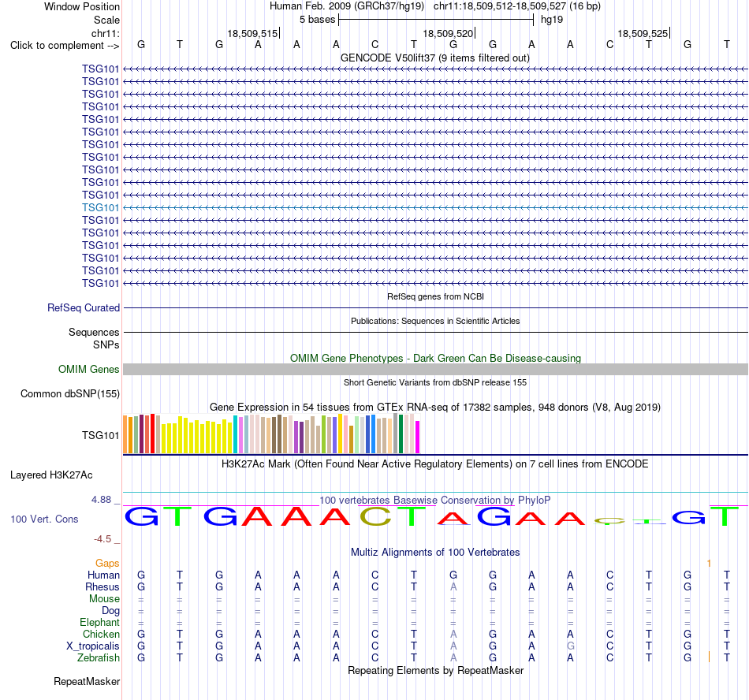Click the 'Scale' label in the ruler
The image size is (749, 700).
click(106, 20)
